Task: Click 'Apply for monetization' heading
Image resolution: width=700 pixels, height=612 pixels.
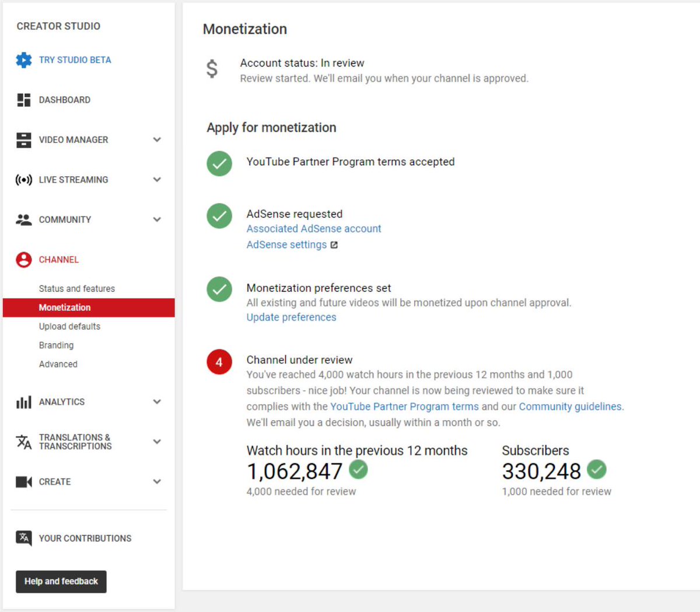Action: tap(271, 128)
